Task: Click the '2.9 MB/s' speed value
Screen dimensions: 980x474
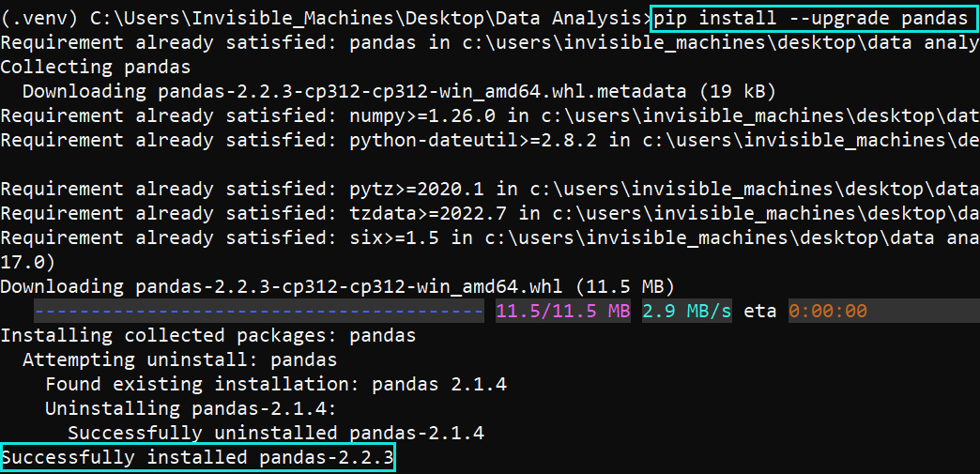Action: click(686, 311)
